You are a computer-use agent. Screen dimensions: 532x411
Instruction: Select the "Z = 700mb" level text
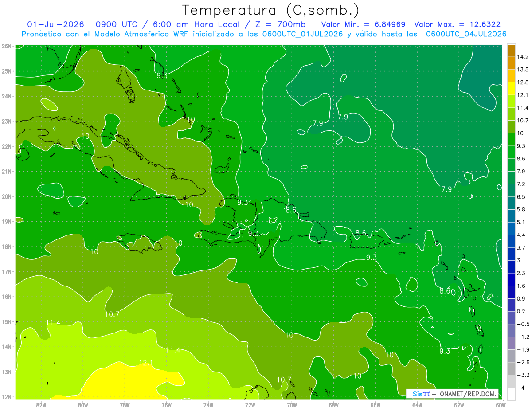click(279, 24)
